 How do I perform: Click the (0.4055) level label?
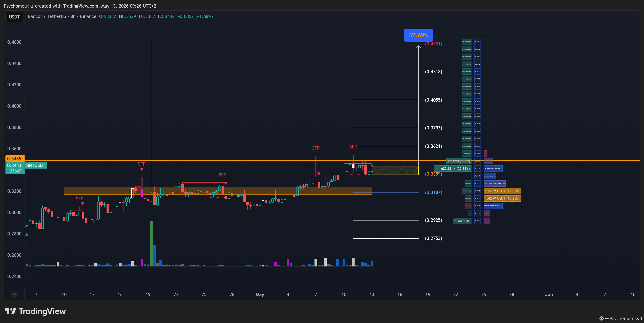pos(434,100)
